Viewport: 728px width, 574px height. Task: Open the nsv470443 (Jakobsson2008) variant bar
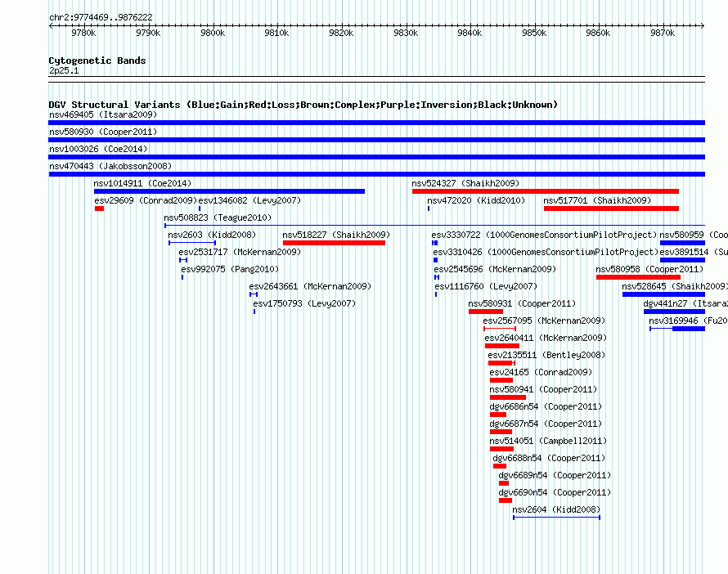point(376,174)
